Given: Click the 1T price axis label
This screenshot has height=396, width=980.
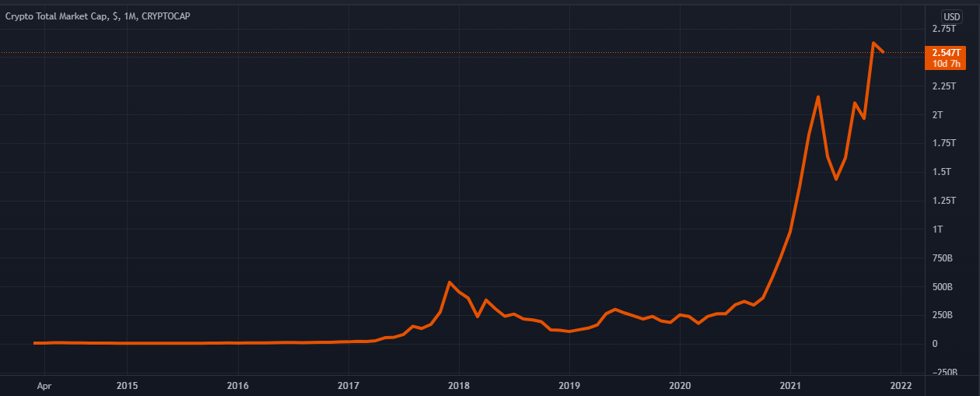Looking at the screenshot, I should tap(937, 230).
